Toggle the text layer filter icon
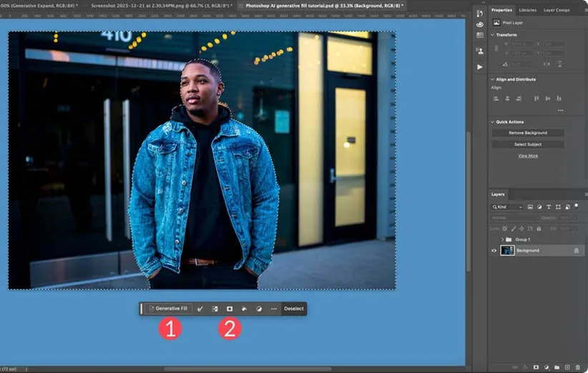This screenshot has width=588, height=373. click(549, 207)
